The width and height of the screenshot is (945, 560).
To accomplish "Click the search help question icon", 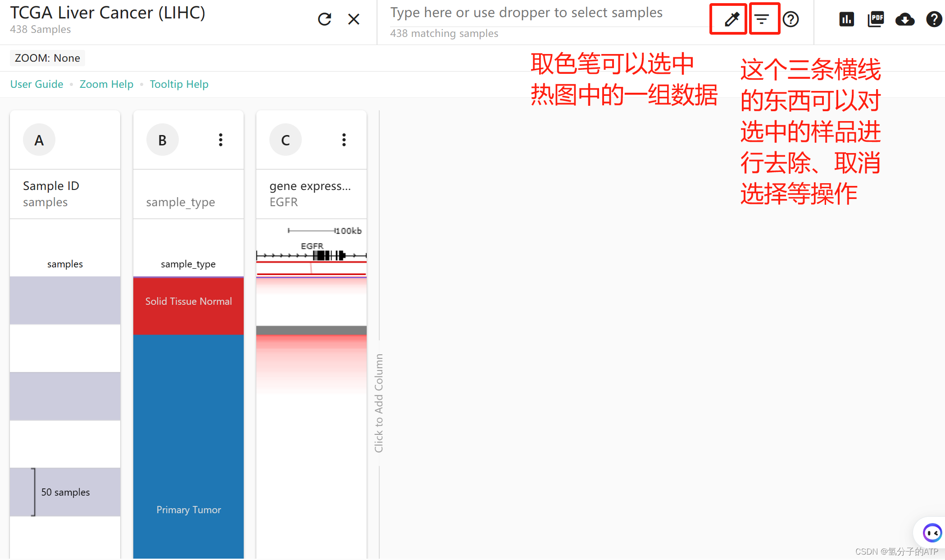I will pos(791,19).
